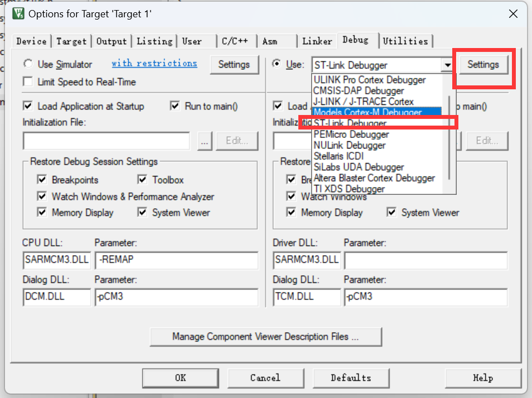Select the Use Simulator radio button

tap(28, 64)
